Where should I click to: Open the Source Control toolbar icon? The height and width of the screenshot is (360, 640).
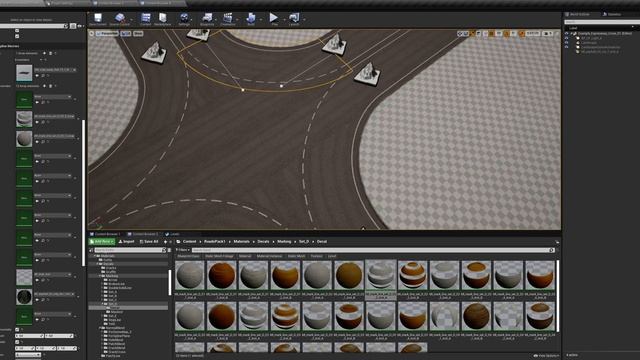[120, 19]
